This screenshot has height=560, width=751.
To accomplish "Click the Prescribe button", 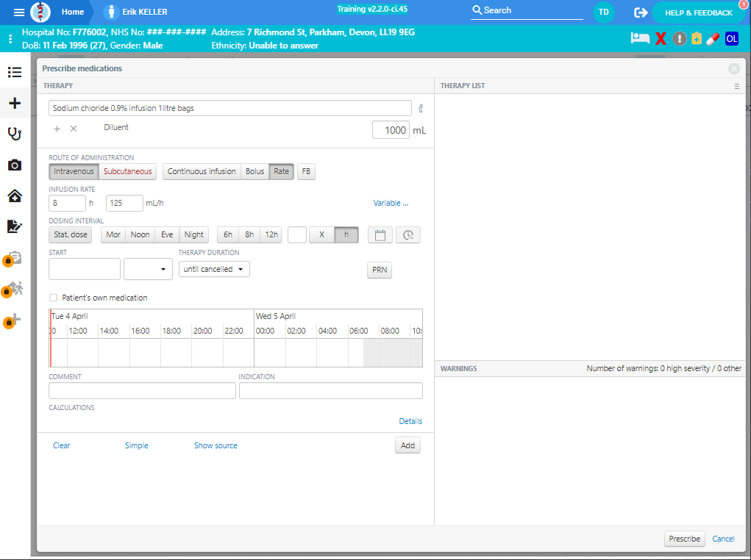I will 684,539.
